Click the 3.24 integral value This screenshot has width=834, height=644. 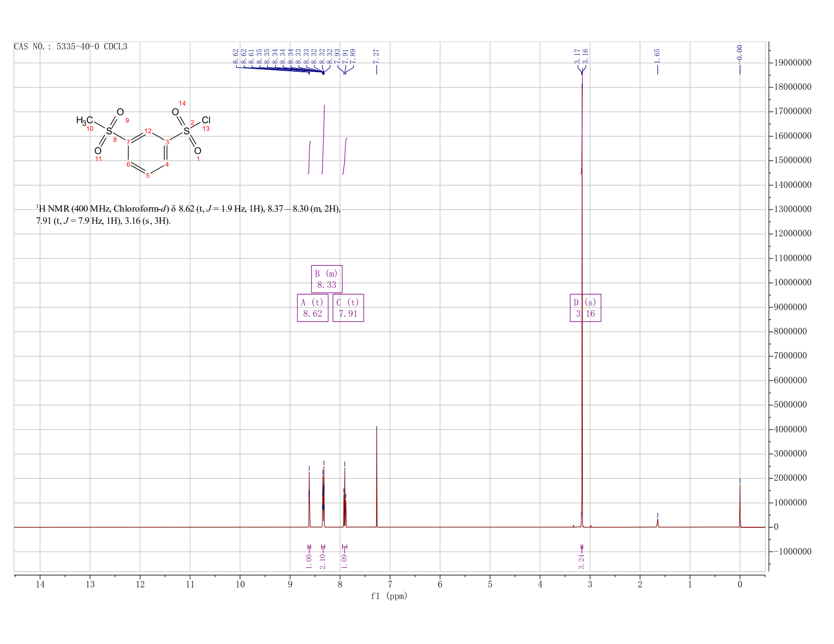click(581, 561)
